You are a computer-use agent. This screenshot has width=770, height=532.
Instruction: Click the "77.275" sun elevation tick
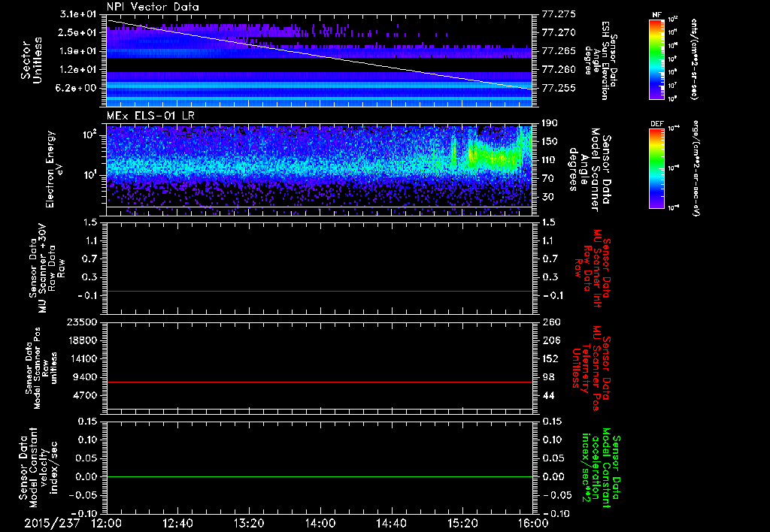click(x=559, y=14)
